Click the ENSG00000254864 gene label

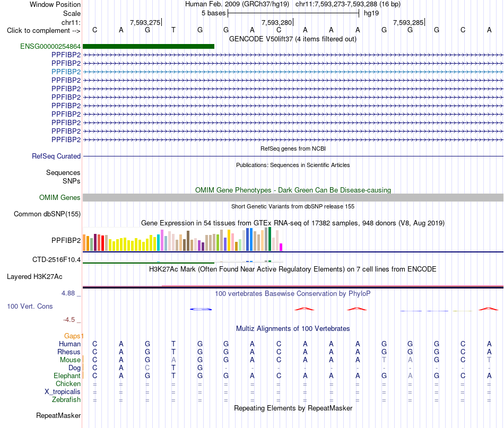point(50,46)
